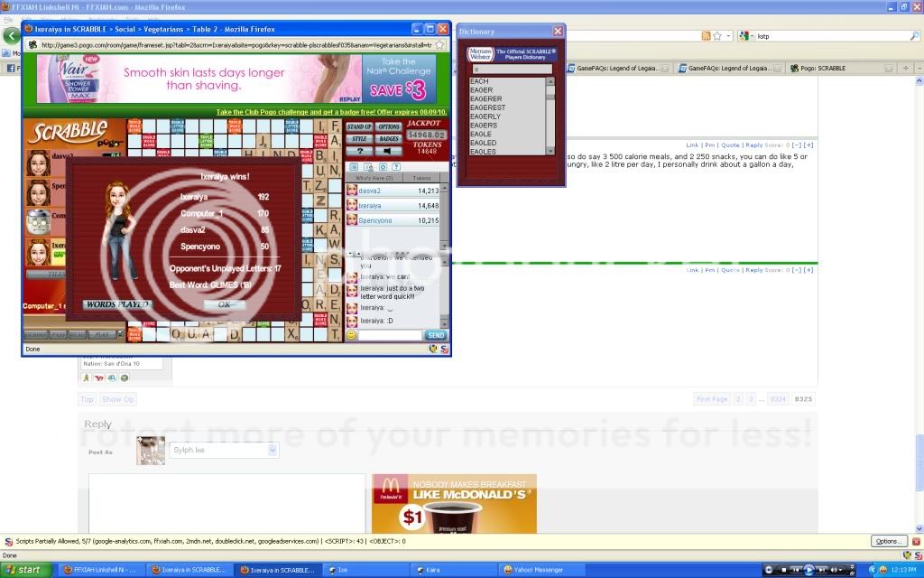The width and height of the screenshot is (924, 578).
Task: Switch to the Pogo: SCRABBLE browser tab
Action: (818, 68)
